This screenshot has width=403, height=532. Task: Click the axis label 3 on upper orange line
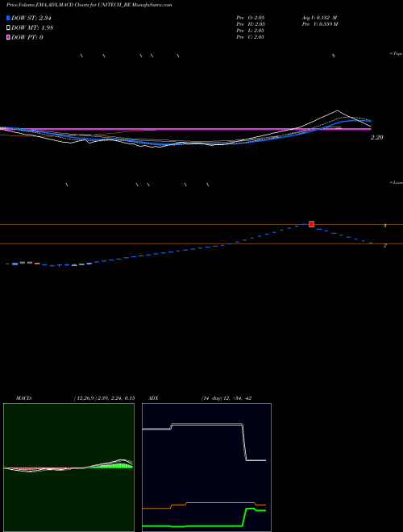point(385,226)
